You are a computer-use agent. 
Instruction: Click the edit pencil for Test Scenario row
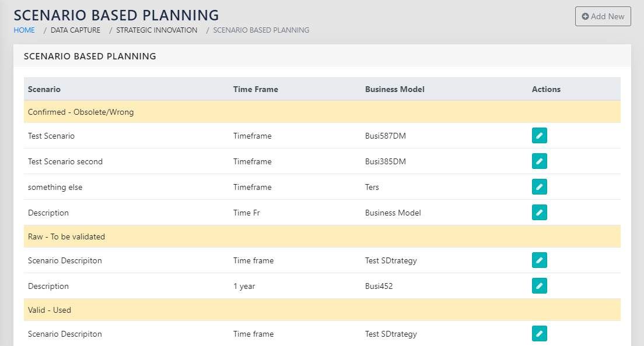click(x=539, y=136)
